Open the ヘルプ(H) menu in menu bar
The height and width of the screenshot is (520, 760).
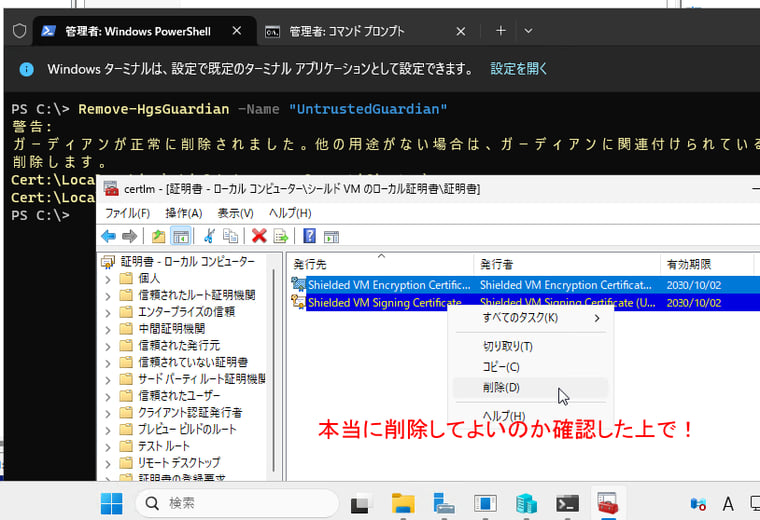290,213
